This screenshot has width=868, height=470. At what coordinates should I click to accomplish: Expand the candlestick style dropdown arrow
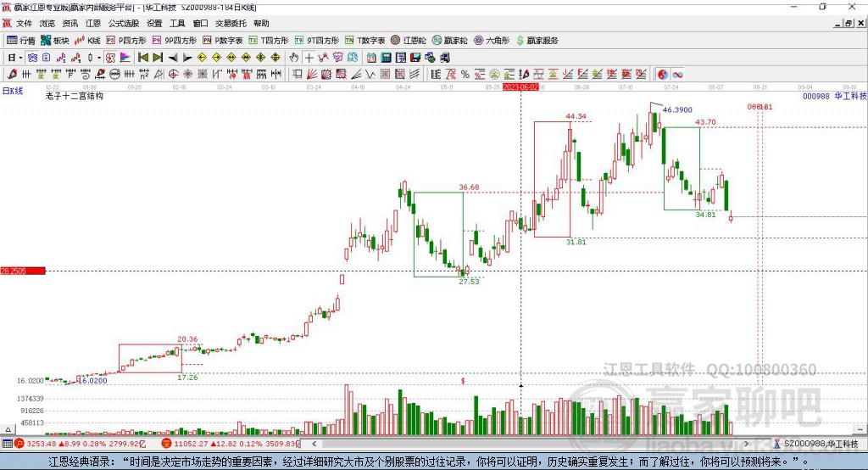(99, 58)
